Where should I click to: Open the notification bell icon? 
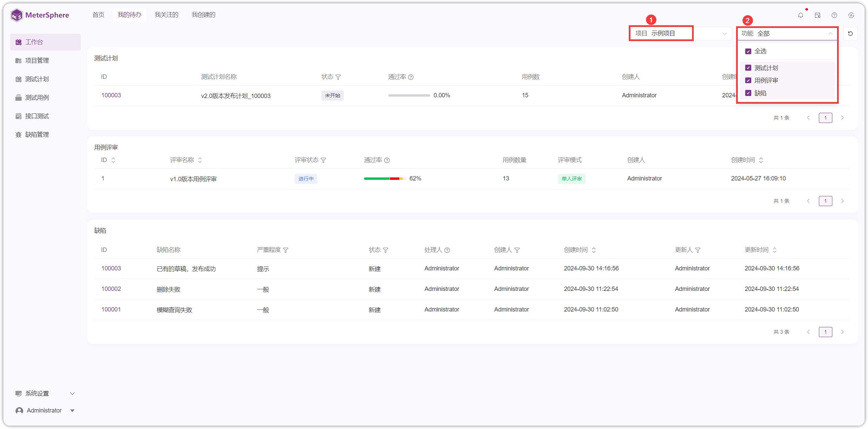point(801,15)
